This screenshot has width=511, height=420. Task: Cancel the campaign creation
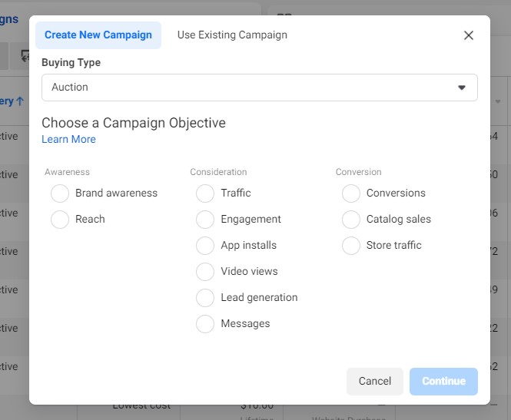click(375, 382)
